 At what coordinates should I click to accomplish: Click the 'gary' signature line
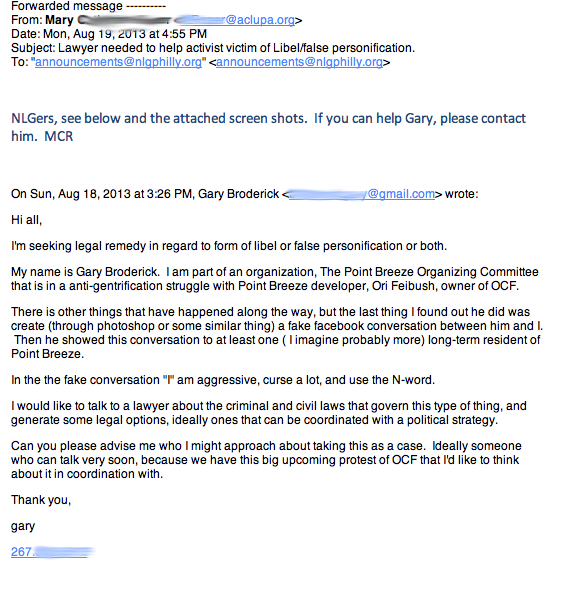[23, 526]
